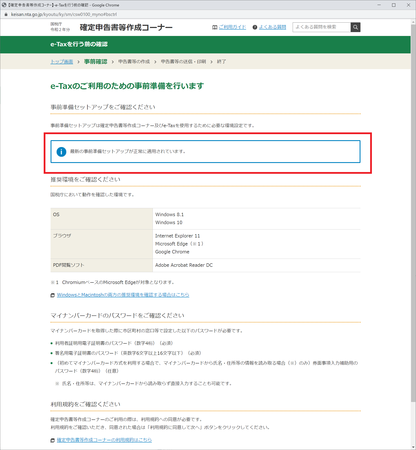
Task: Click the Google Chrome table entry
Action: coord(172,252)
